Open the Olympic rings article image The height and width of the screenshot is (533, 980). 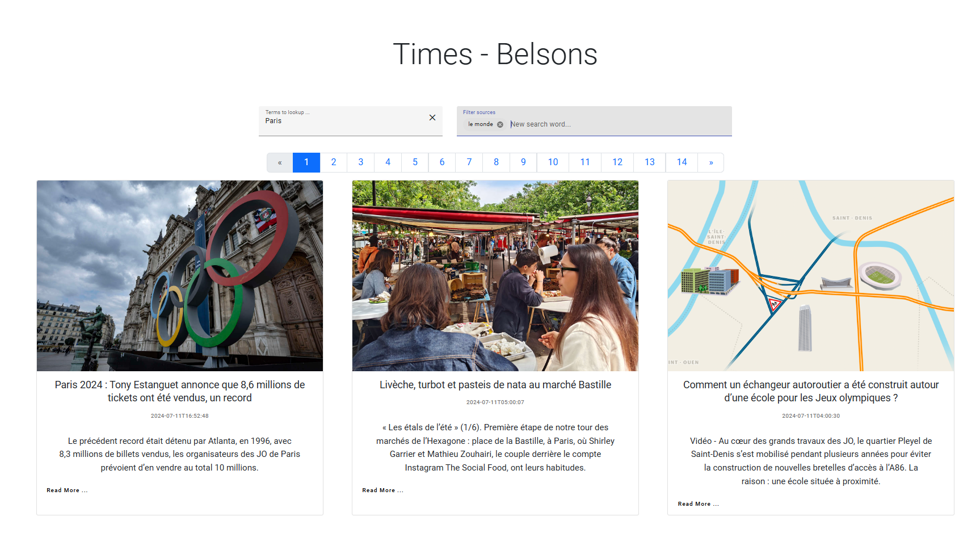pos(180,276)
